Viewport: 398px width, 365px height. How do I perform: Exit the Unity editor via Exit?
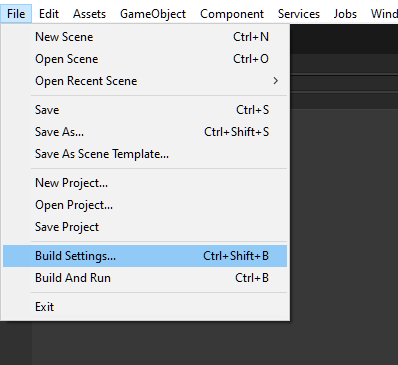click(x=145, y=307)
